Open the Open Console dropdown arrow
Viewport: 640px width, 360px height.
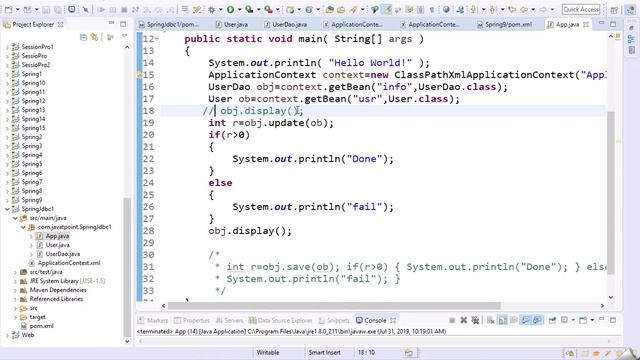592,320
